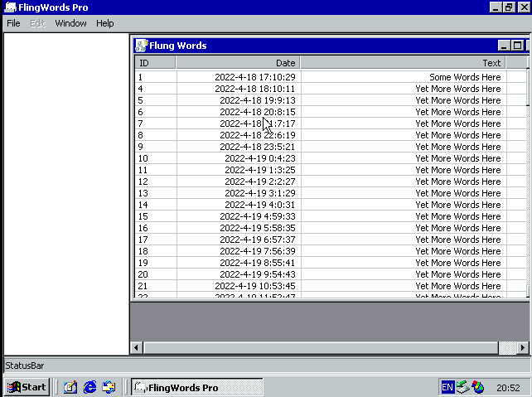Maximize the Flung Words child window
This screenshot has width=532, height=397.
(x=517, y=46)
